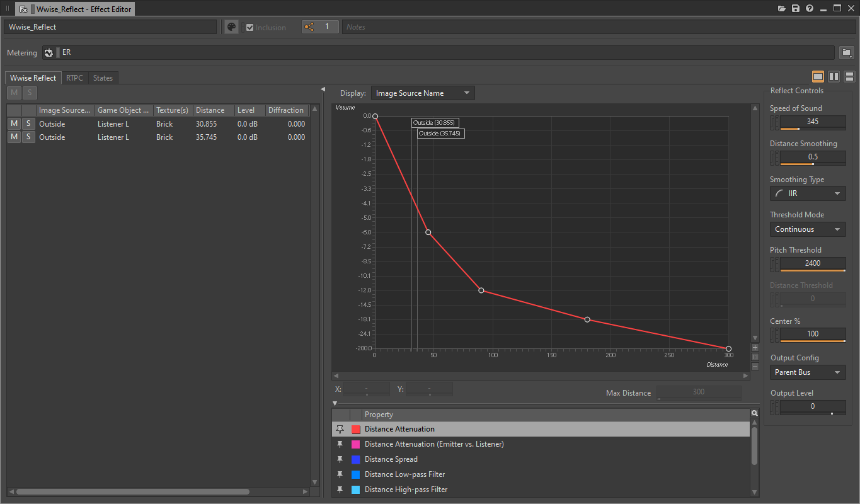Click the global S solo button above table

click(29, 93)
